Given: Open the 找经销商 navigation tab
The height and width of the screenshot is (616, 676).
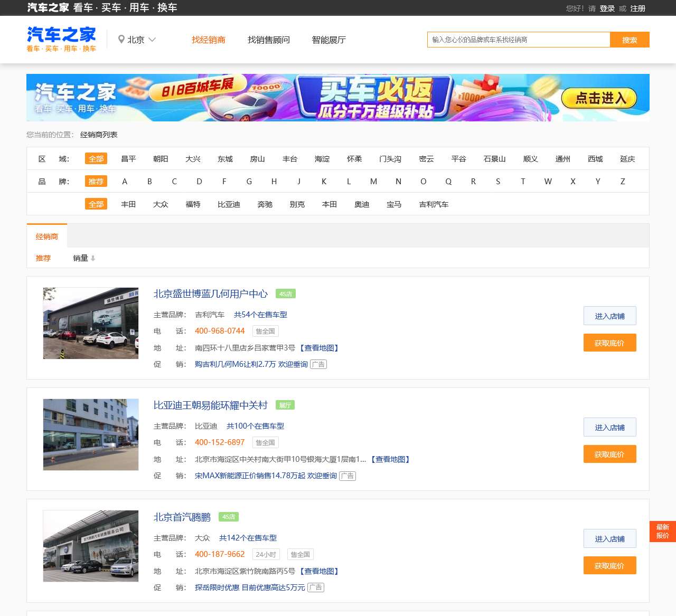Looking at the screenshot, I should pyautogui.click(x=208, y=40).
